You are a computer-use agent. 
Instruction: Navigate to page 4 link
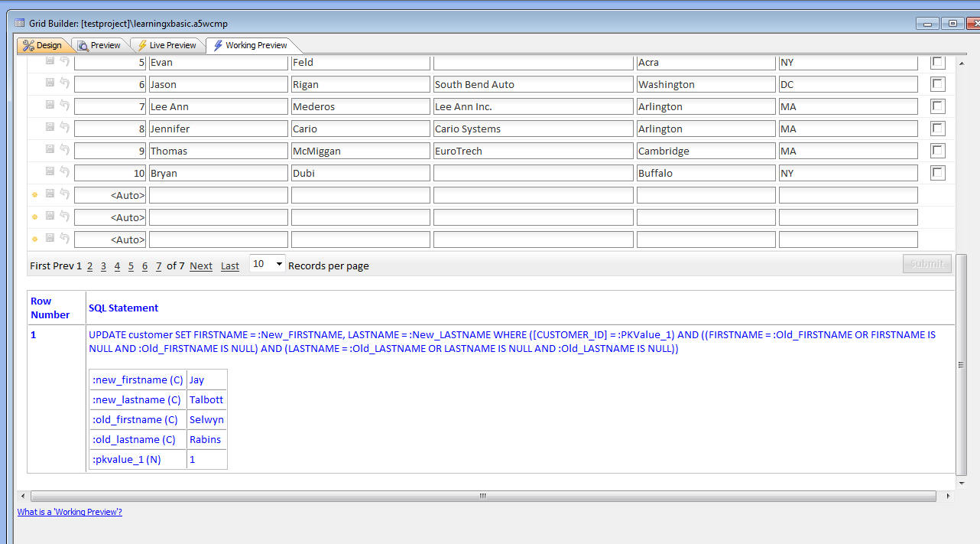(117, 265)
